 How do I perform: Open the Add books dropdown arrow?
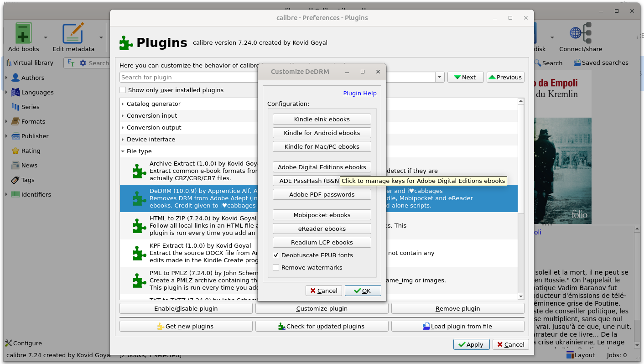click(46, 37)
